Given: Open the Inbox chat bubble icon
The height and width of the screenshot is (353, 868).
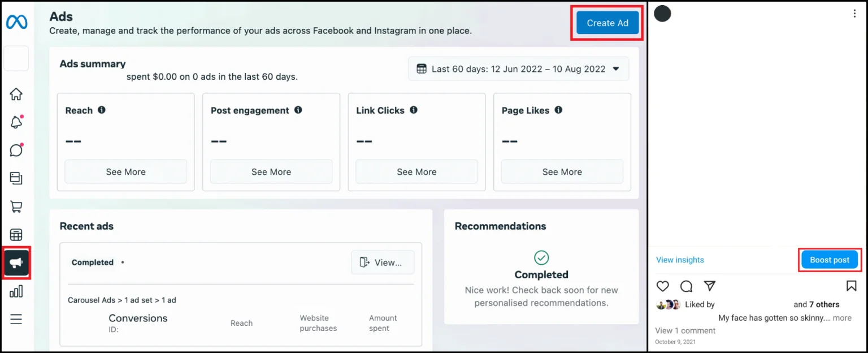Looking at the screenshot, I should (x=16, y=150).
